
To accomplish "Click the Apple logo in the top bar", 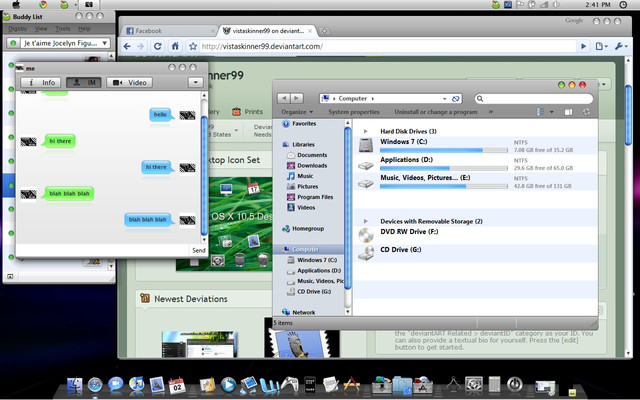I will [x=17, y=4].
